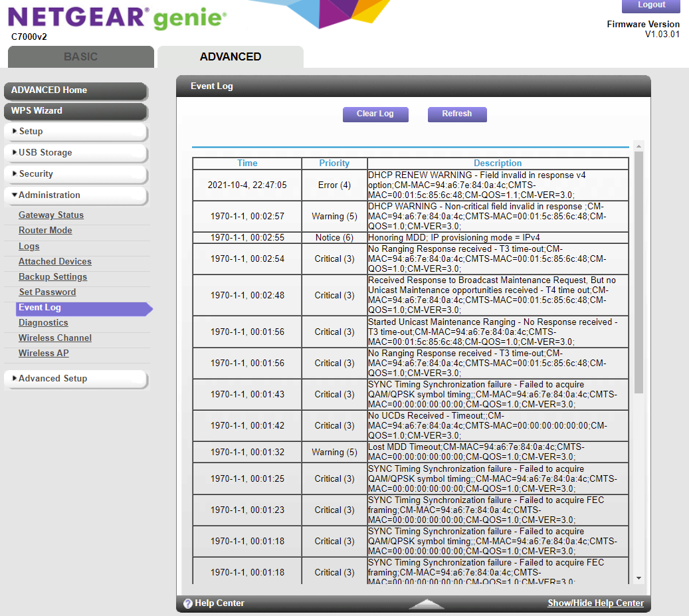Open the Help Center question mark icon
The height and width of the screenshot is (616, 689).
tap(188, 603)
